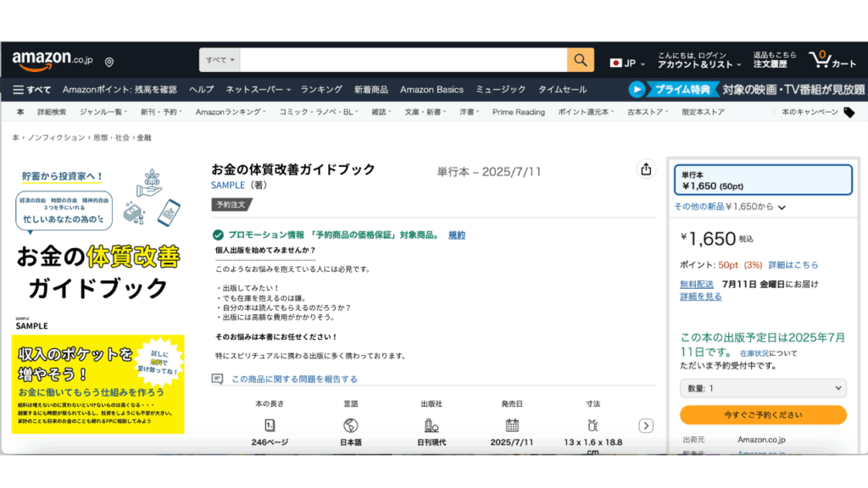Expand the コミック・ラノベ・BL dropdown

click(319, 112)
